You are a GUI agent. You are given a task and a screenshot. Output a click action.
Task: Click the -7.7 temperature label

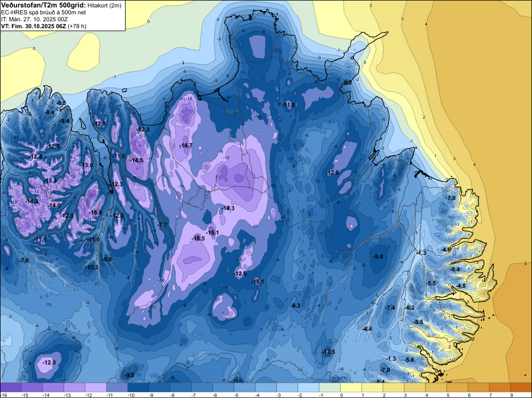coord(163,225)
